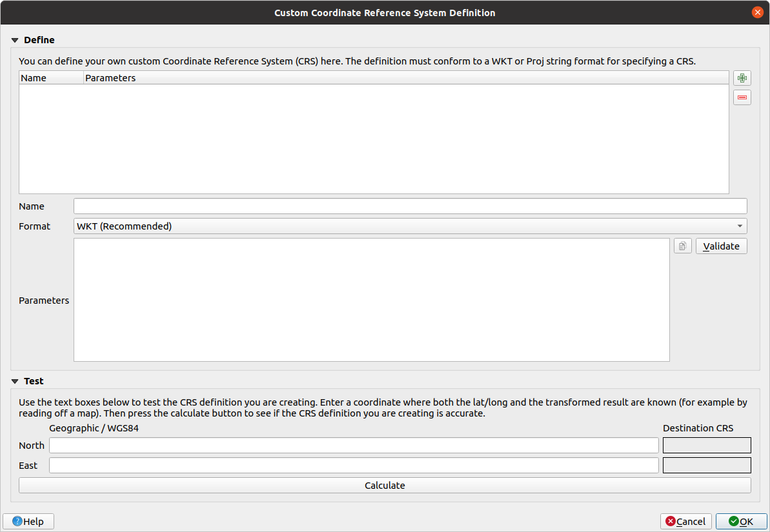This screenshot has width=770, height=532.
Task: Open the Format dropdown showing WKT (Recommended)
Action: tap(410, 226)
